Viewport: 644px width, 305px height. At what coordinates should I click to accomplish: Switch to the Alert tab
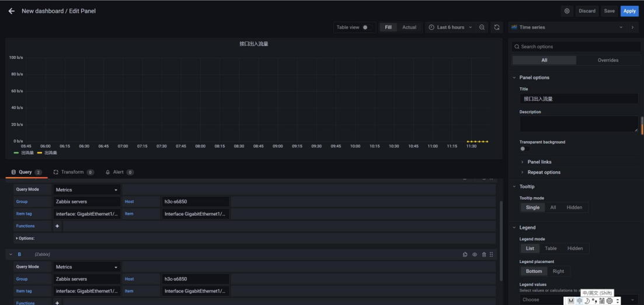pos(119,172)
